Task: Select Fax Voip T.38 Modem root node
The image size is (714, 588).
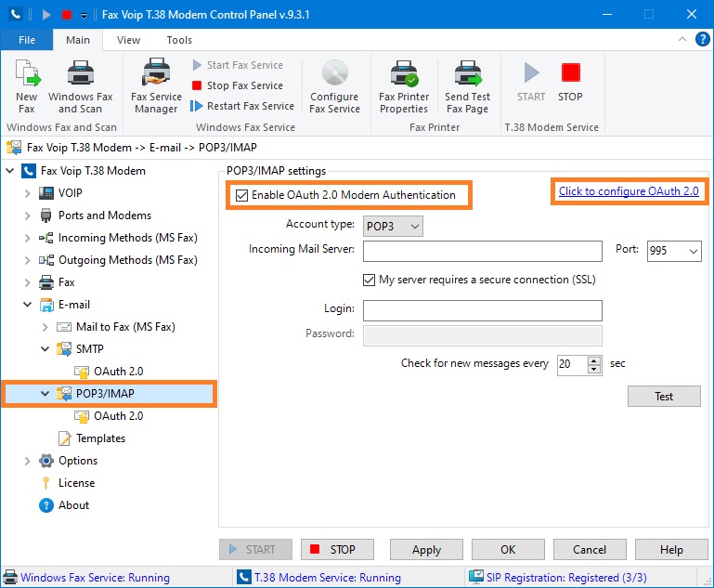Action: pyautogui.click(x=93, y=171)
